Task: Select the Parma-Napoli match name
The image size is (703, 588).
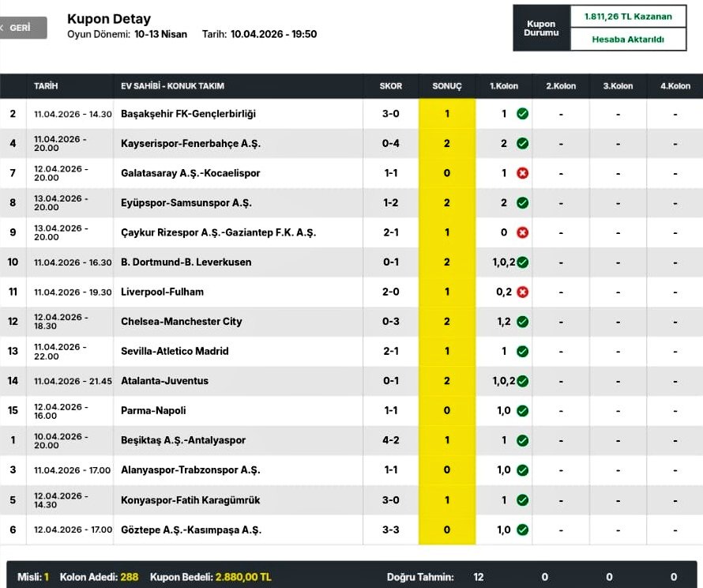Action: click(x=153, y=410)
